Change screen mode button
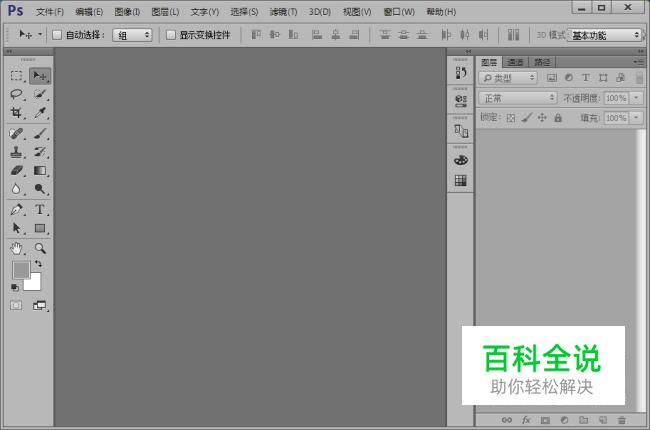This screenshot has width=650, height=430. pyautogui.click(x=40, y=306)
